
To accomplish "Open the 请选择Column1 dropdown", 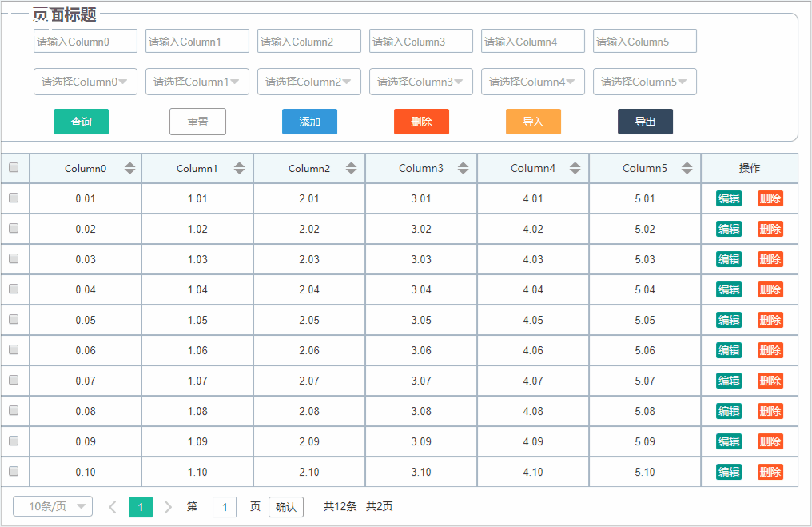I will pyautogui.click(x=197, y=82).
